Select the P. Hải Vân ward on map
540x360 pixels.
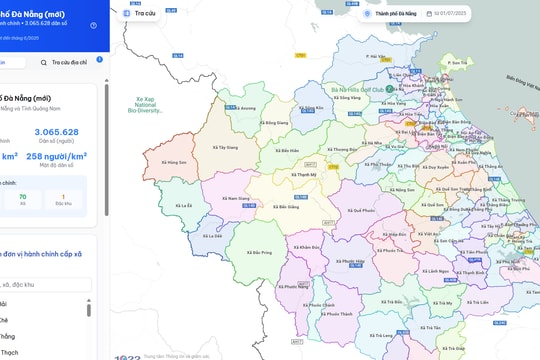(376, 56)
